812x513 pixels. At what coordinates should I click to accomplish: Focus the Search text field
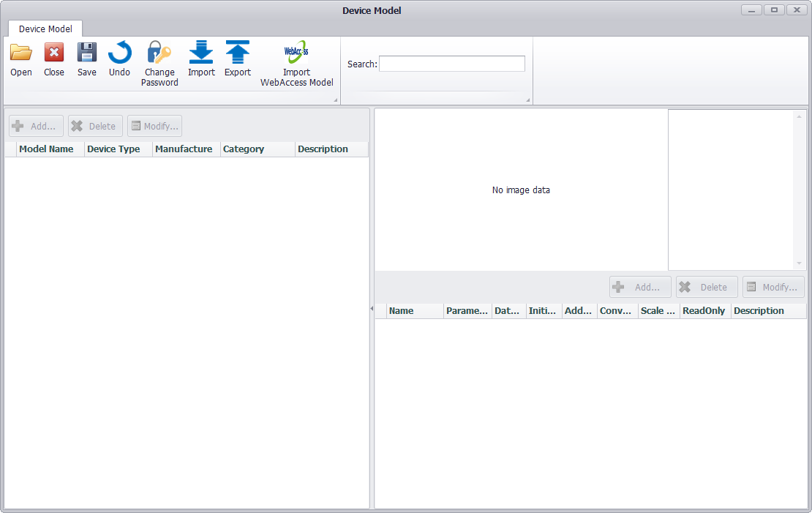[451, 64]
